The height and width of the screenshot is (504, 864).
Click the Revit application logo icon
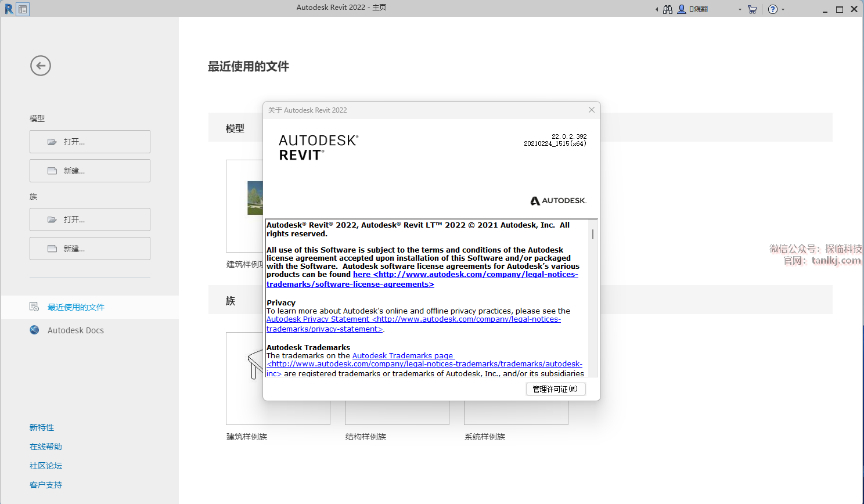tap(9, 9)
